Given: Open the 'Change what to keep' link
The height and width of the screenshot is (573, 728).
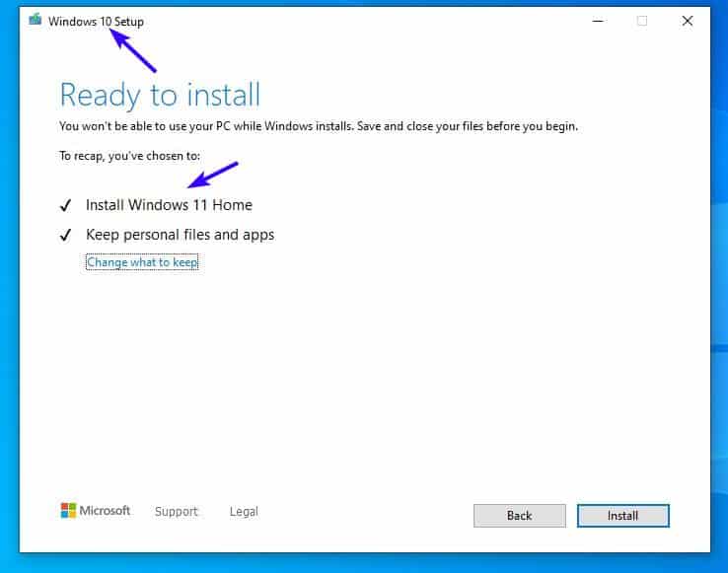Looking at the screenshot, I should (142, 262).
